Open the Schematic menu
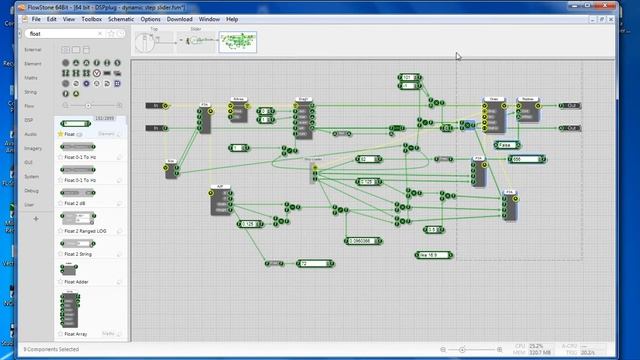This screenshot has height=360, width=640. coord(121,19)
